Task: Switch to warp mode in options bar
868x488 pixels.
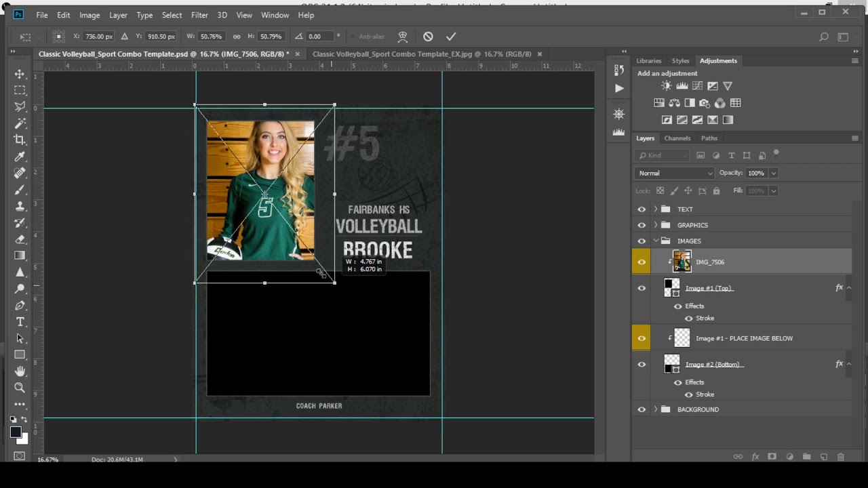Action: pos(403,37)
